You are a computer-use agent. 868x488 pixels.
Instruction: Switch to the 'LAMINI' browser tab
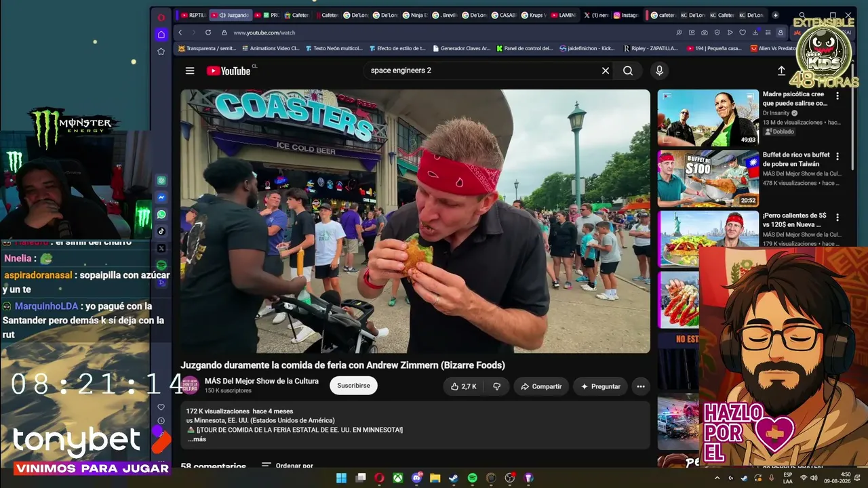tap(564, 15)
